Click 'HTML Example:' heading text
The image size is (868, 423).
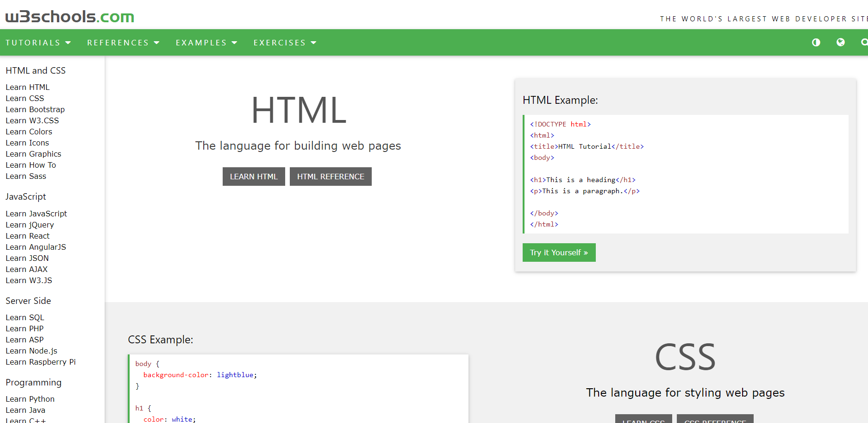(x=560, y=100)
